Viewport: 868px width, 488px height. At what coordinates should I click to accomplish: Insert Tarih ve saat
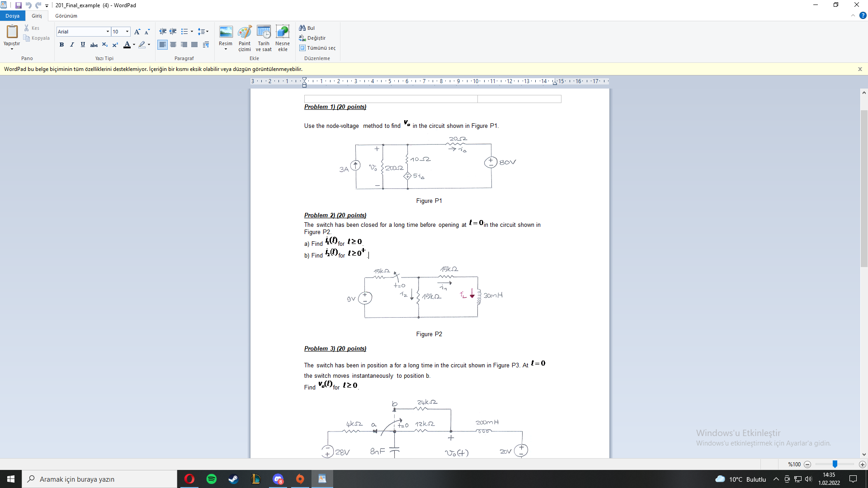(x=264, y=38)
